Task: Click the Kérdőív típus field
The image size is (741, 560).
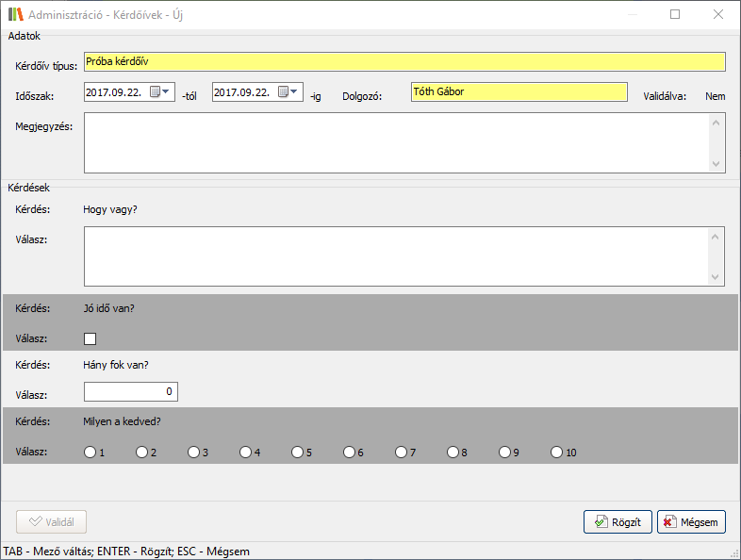Action: [x=403, y=62]
